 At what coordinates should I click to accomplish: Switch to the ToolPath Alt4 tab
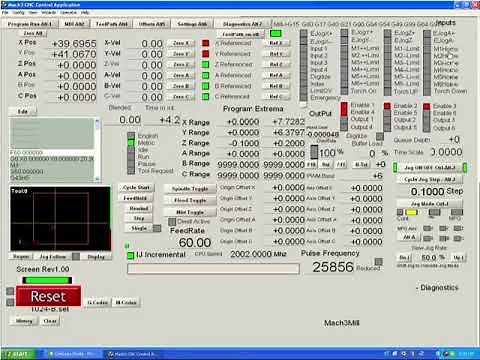(112, 24)
